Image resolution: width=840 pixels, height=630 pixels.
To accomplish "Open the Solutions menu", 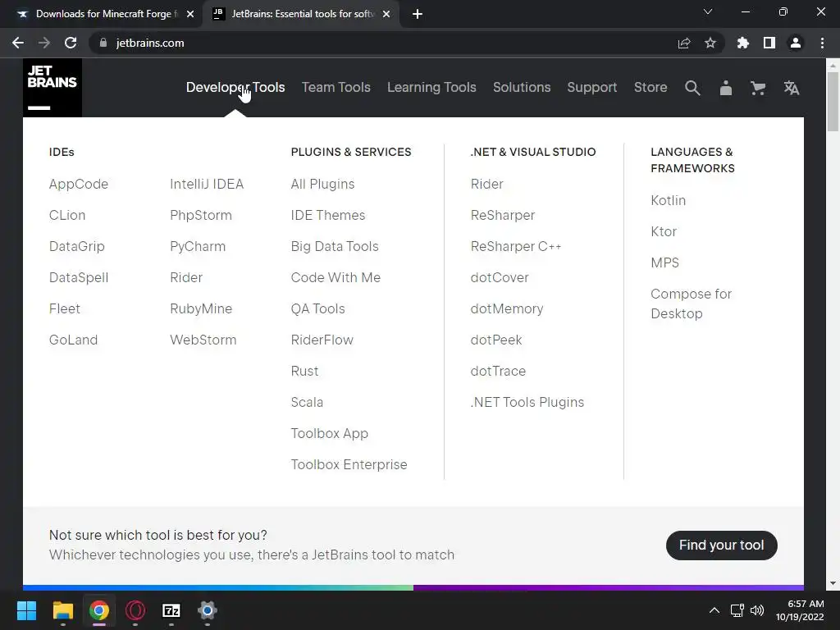I will tap(522, 87).
